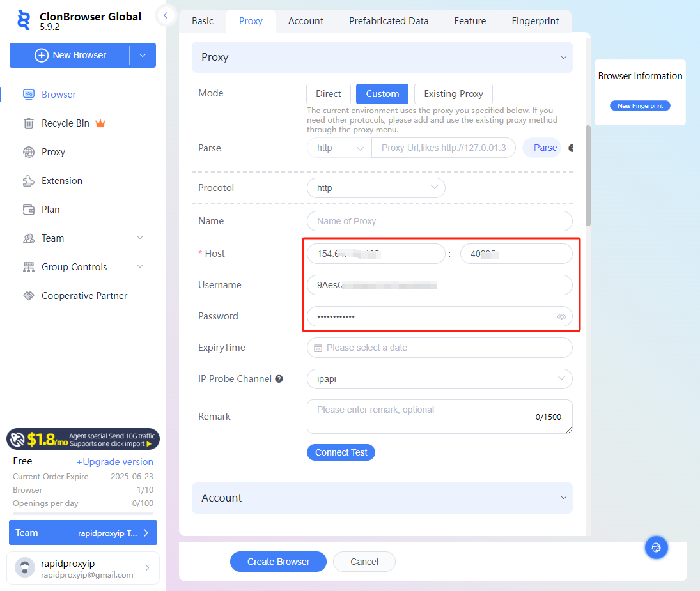The height and width of the screenshot is (591, 700).
Task: Click the New Fingerprint button
Action: coord(640,105)
